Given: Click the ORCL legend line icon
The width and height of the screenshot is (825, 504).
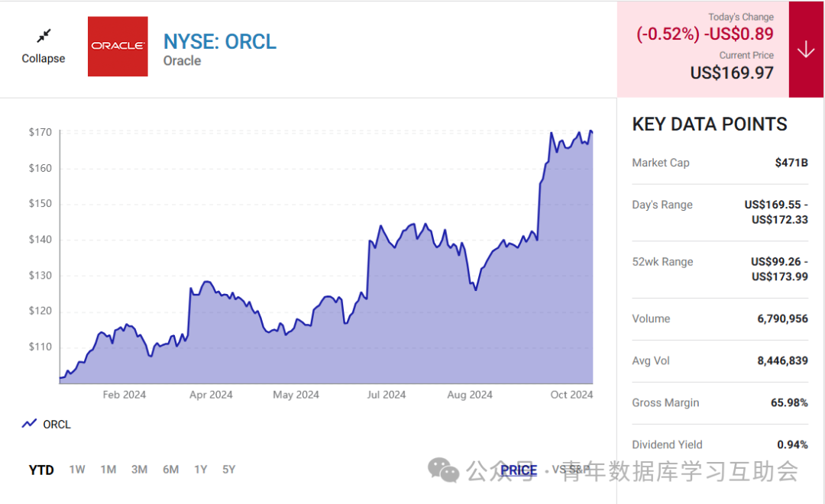Looking at the screenshot, I should [x=30, y=424].
